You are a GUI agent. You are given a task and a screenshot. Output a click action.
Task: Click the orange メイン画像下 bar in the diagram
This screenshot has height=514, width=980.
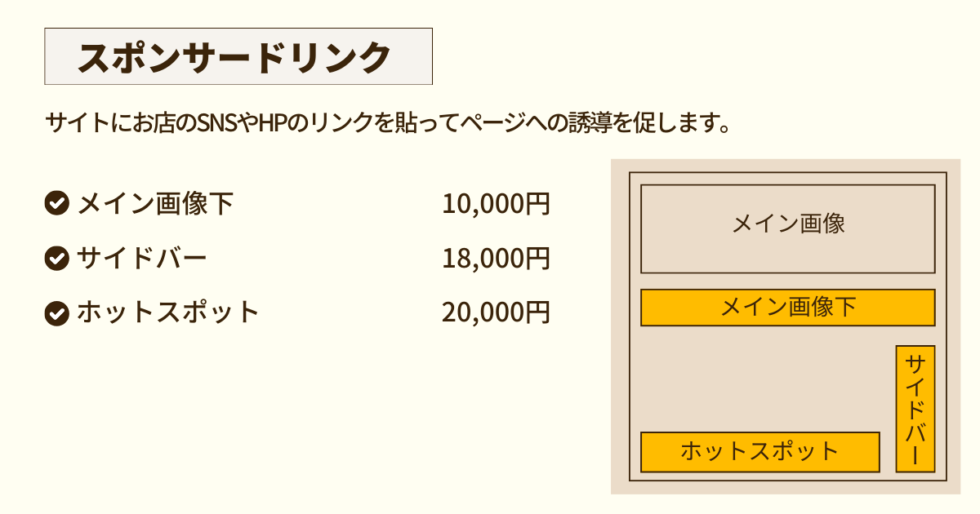[x=787, y=308]
